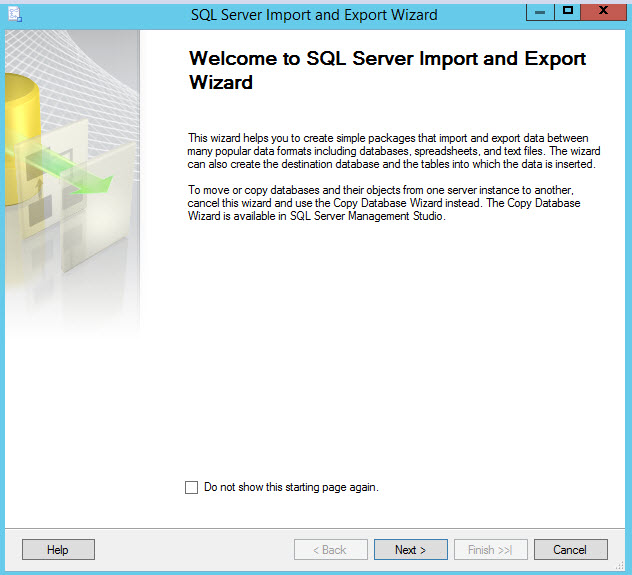This screenshot has height=575, width=632.
Task: Click the window title 'SQL Server Import and Export Wizard'
Action: click(314, 15)
